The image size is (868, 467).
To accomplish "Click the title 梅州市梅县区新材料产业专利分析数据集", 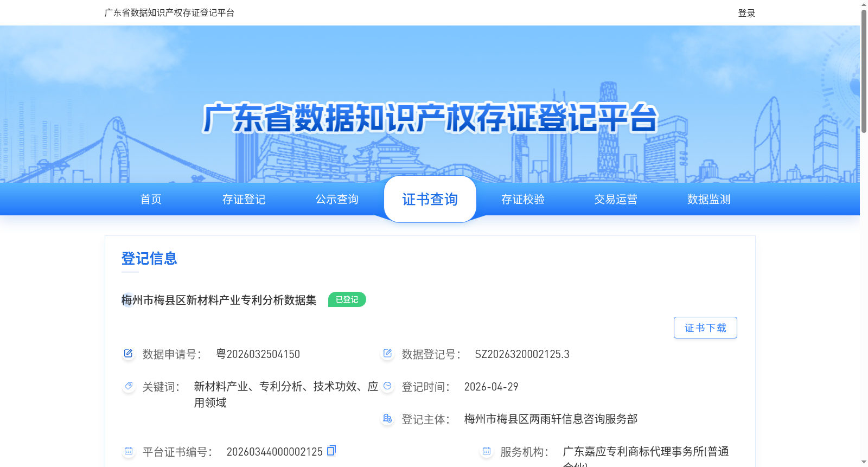I will pyautogui.click(x=219, y=300).
